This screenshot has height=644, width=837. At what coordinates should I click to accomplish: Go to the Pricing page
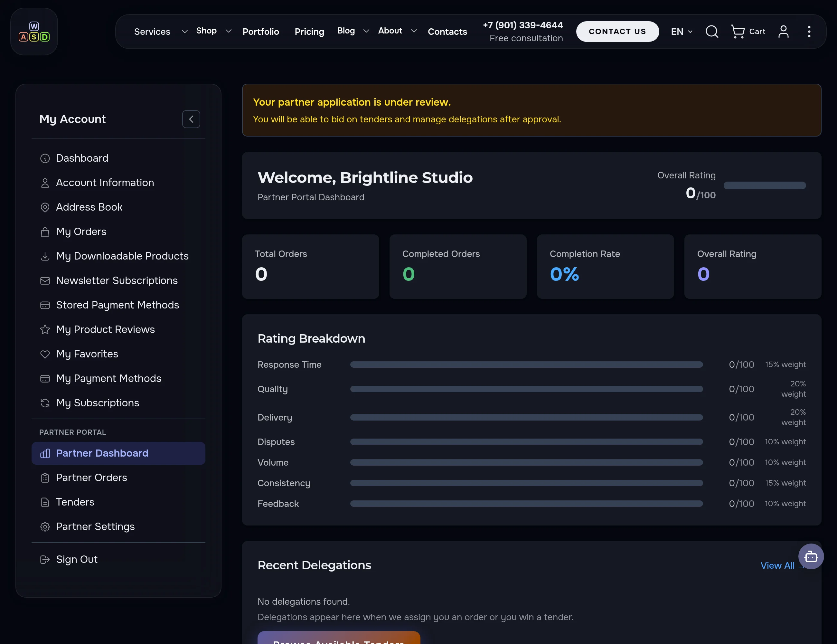[309, 32]
